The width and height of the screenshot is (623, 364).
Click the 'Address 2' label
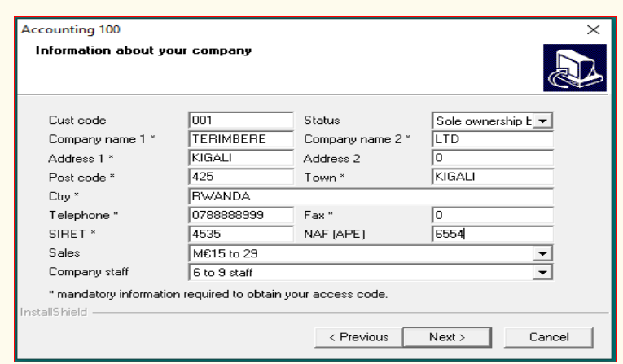pos(331,159)
